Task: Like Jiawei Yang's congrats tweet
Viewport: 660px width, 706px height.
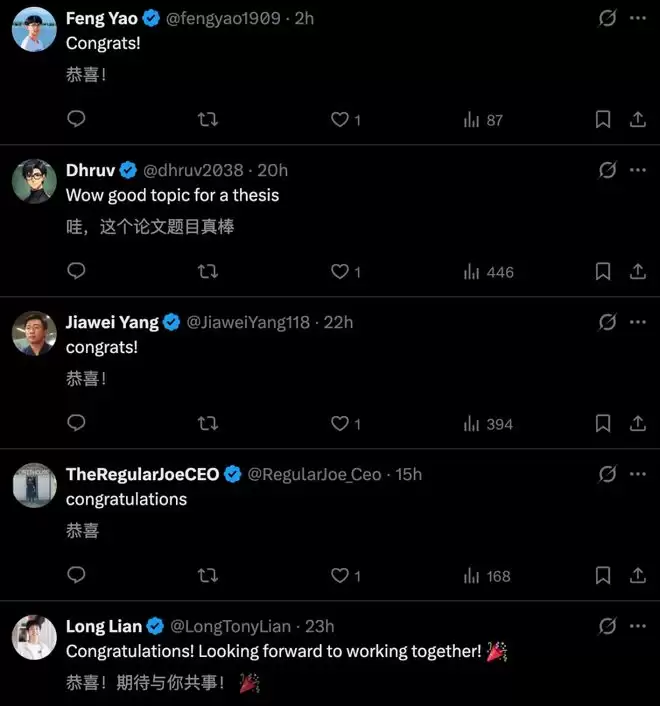Action: [x=340, y=423]
